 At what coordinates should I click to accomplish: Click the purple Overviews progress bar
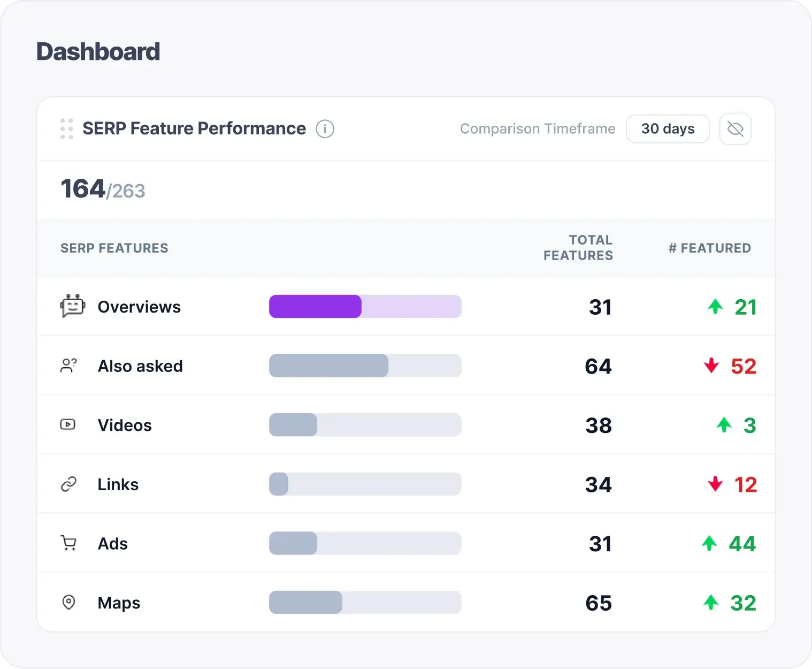point(315,306)
